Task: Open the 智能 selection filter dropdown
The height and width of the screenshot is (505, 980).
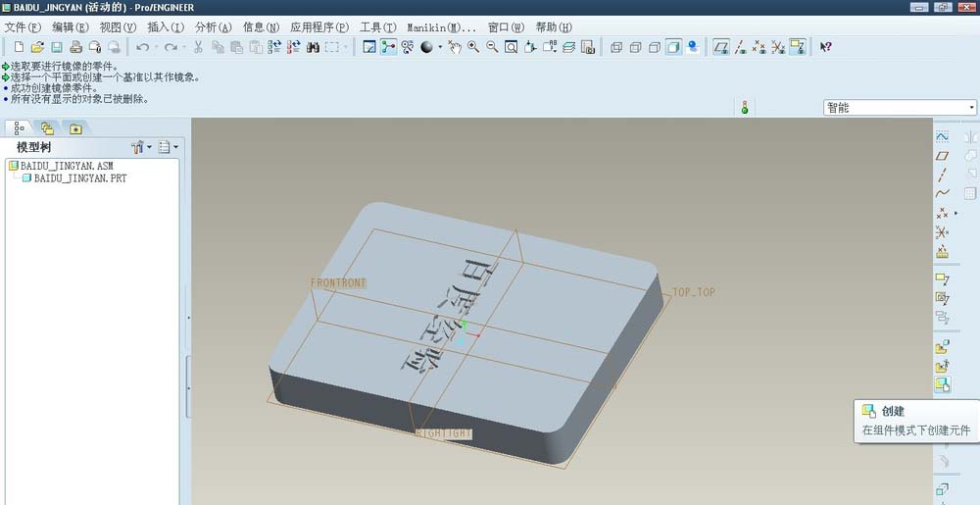Action: (971, 108)
